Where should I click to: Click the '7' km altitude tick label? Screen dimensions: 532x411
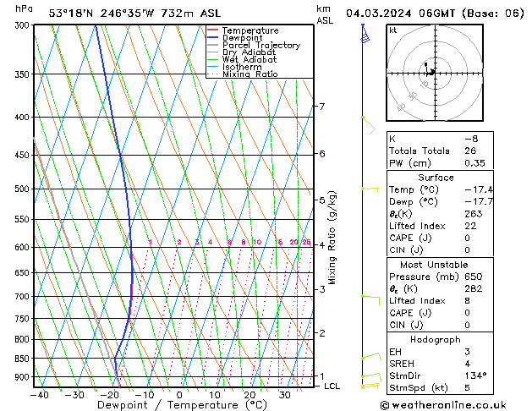point(322,107)
